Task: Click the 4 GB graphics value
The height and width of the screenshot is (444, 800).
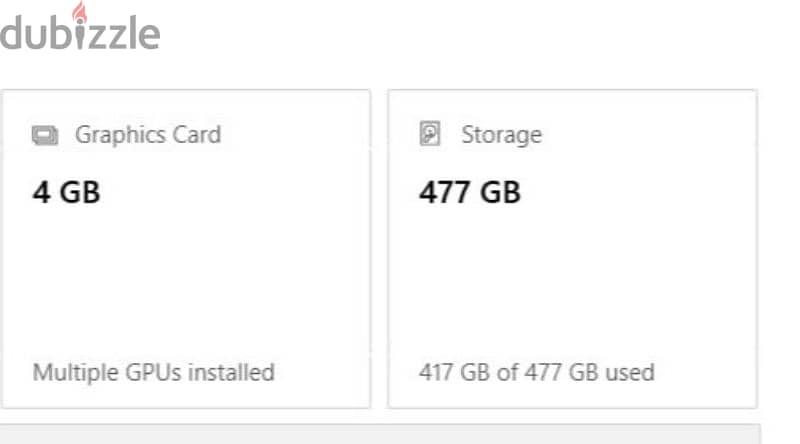Action: click(66, 192)
